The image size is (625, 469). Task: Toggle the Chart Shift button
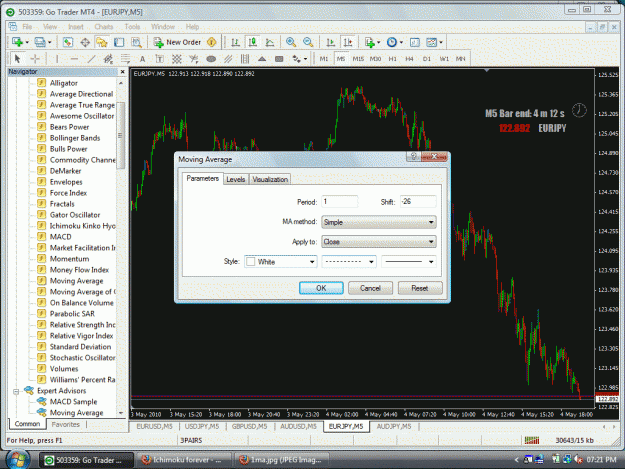coord(348,42)
